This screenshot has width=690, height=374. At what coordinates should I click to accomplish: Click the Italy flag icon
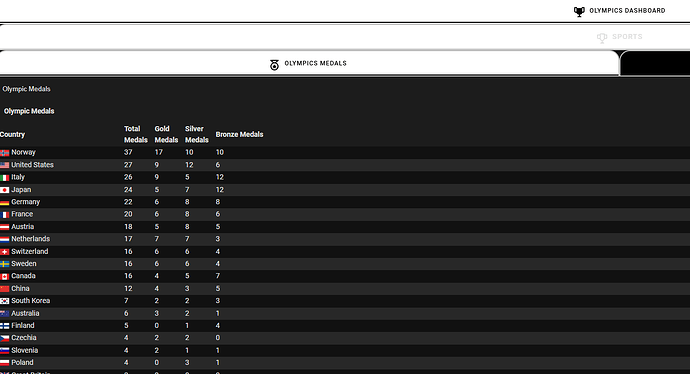pos(4,177)
